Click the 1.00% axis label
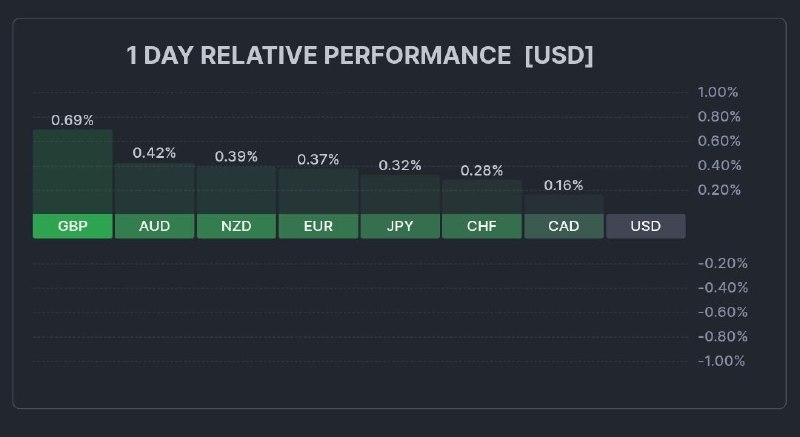 pos(718,92)
